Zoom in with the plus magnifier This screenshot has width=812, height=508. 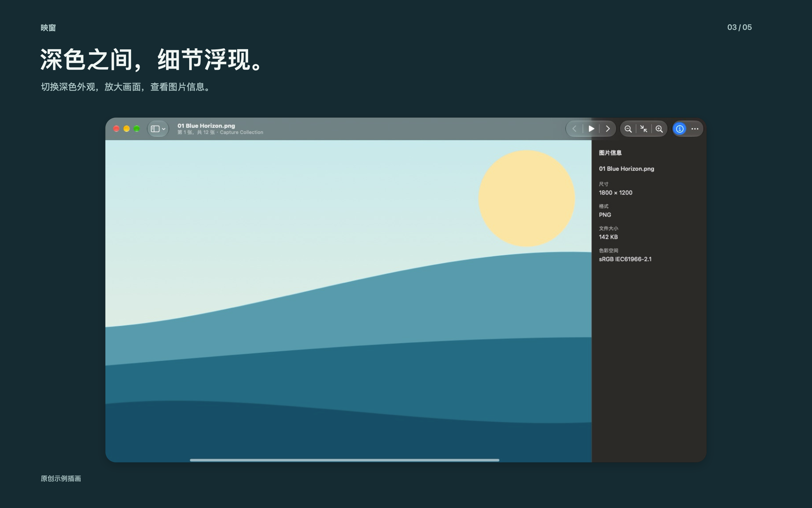click(659, 129)
